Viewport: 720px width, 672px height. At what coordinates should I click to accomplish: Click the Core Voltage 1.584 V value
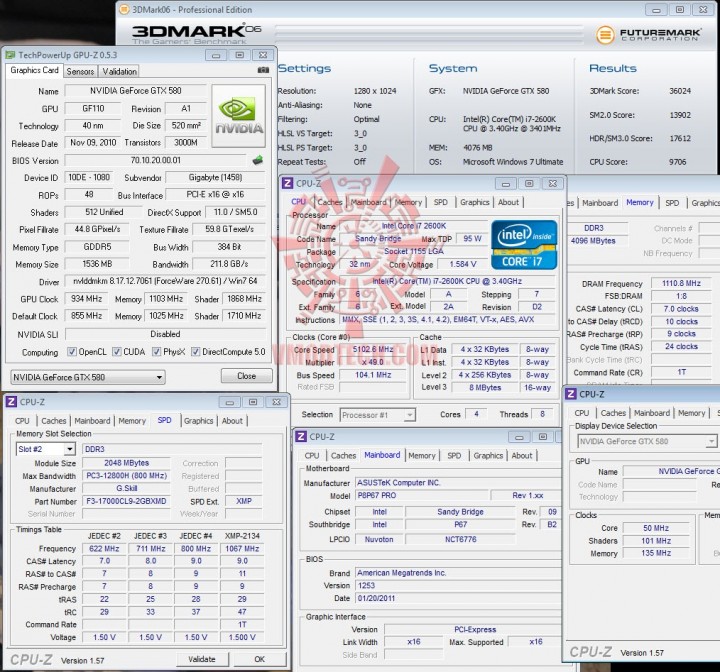(462, 264)
